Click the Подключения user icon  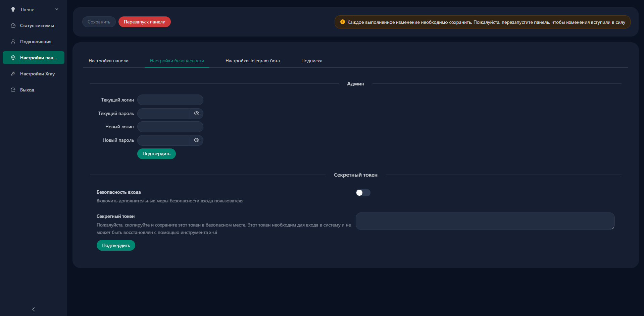coord(13,42)
